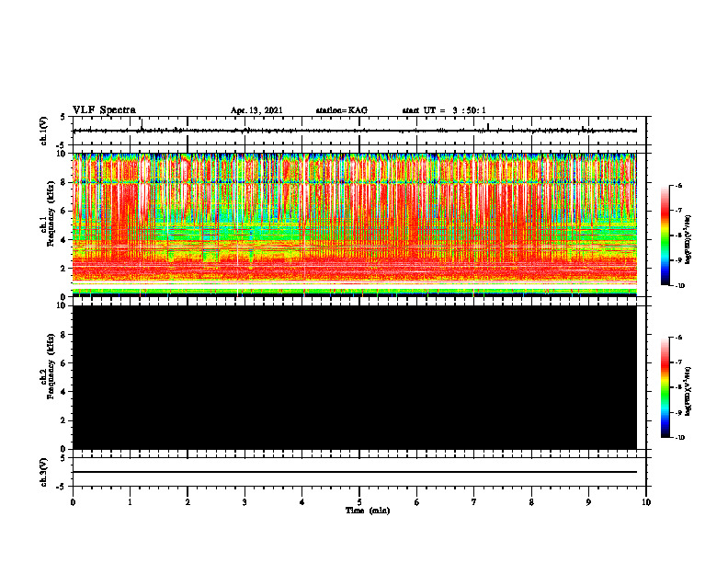Click time axis tick label "10"
728x563 pixels.
(646, 502)
